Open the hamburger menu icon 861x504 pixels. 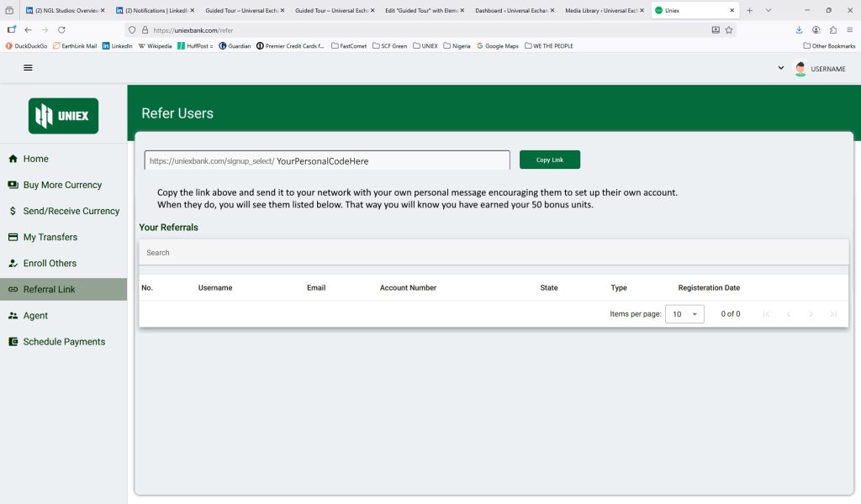tap(28, 68)
